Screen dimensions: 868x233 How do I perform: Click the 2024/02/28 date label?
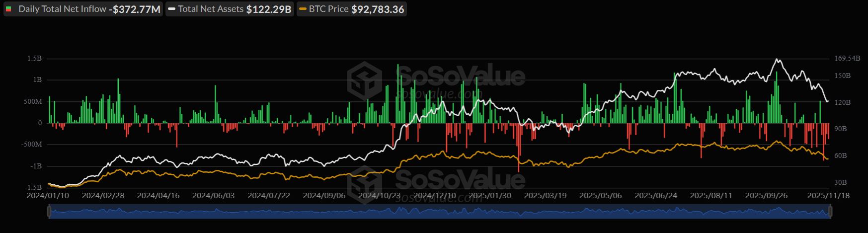[103, 196]
